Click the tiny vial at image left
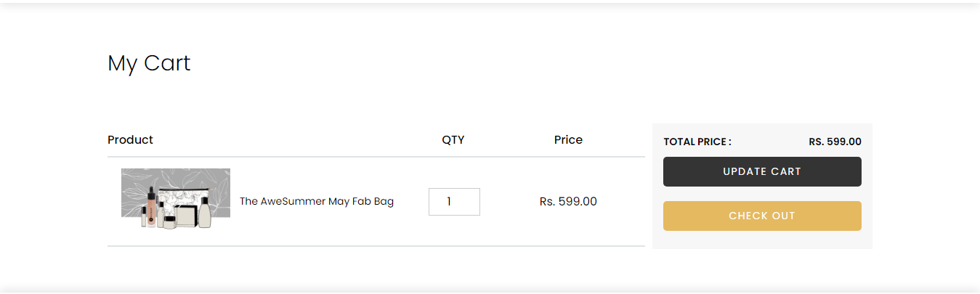The height and width of the screenshot is (294, 980). click(144, 217)
